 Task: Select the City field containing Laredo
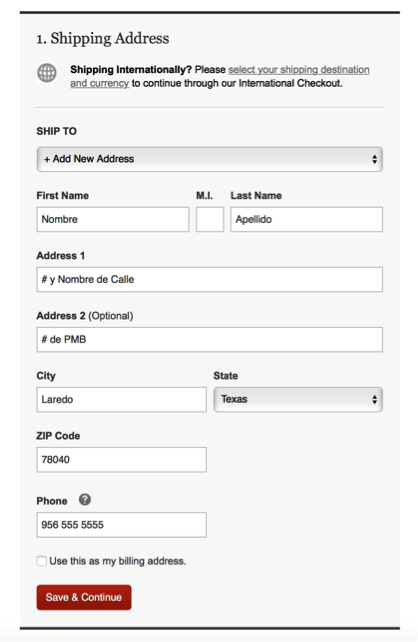tap(122, 400)
